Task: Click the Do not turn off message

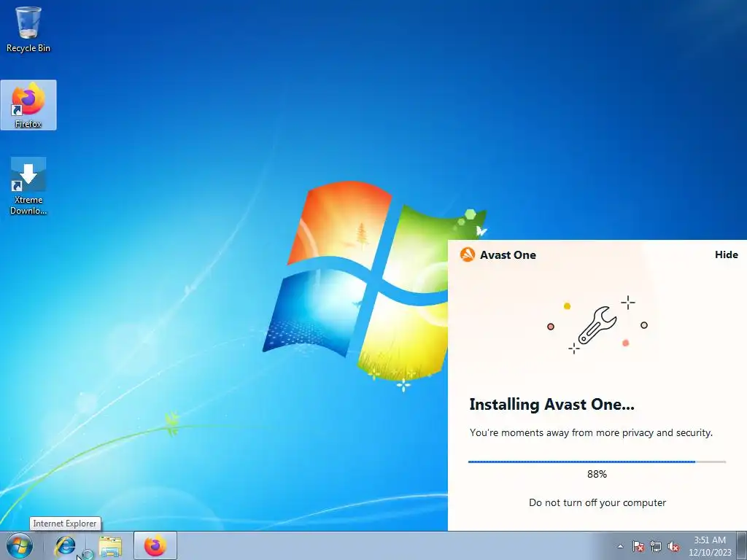Action: (x=597, y=503)
